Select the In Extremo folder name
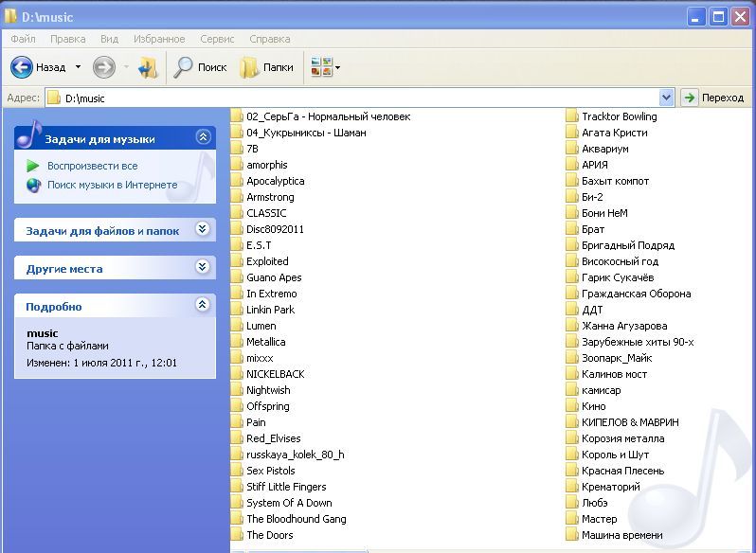The image size is (756, 553). click(x=272, y=294)
